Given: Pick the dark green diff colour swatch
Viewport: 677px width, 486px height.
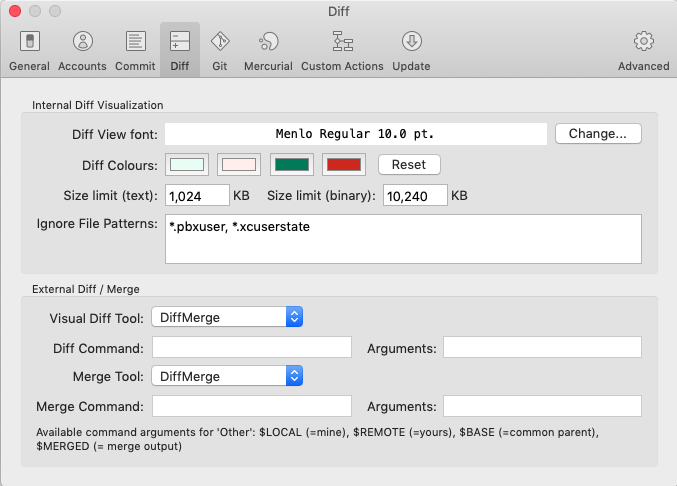Looking at the screenshot, I should 292,164.
